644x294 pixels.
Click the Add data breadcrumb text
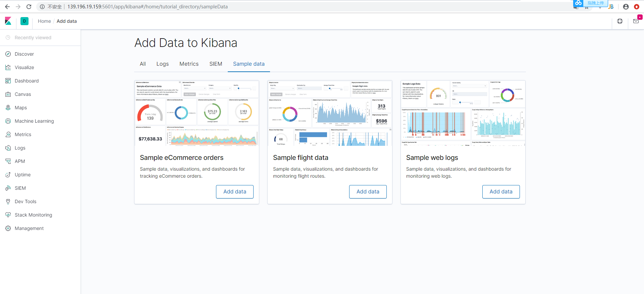coord(67,21)
